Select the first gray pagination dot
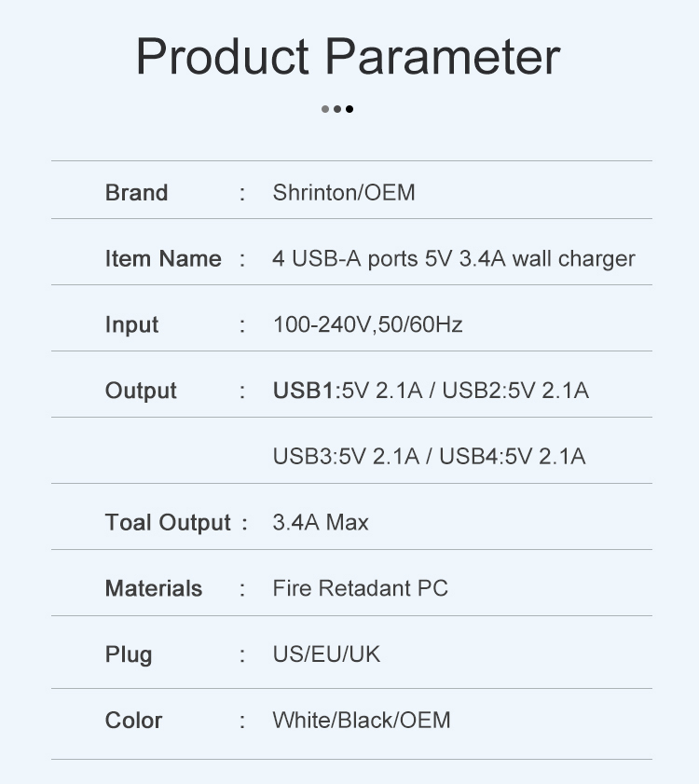This screenshot has width=699, height=784. [325, 109]
